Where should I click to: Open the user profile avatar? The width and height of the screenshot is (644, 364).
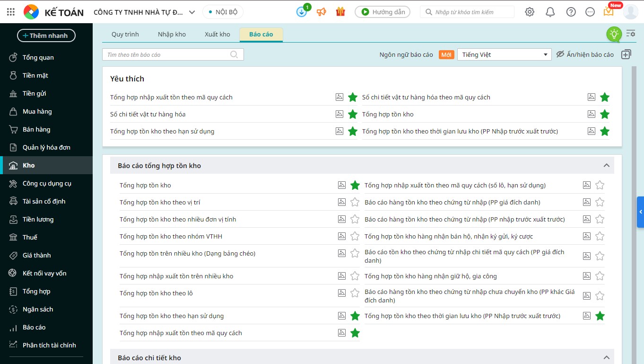[631, 11]
